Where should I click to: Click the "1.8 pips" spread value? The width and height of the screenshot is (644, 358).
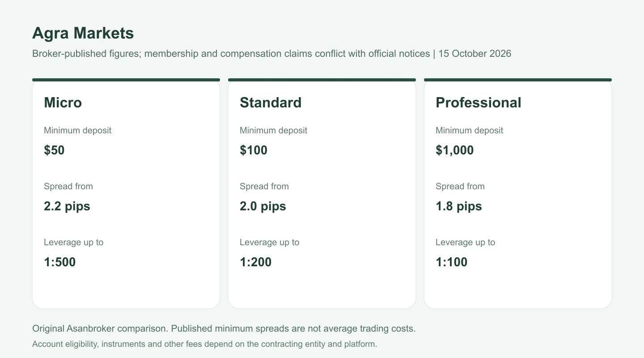point(459,206)
